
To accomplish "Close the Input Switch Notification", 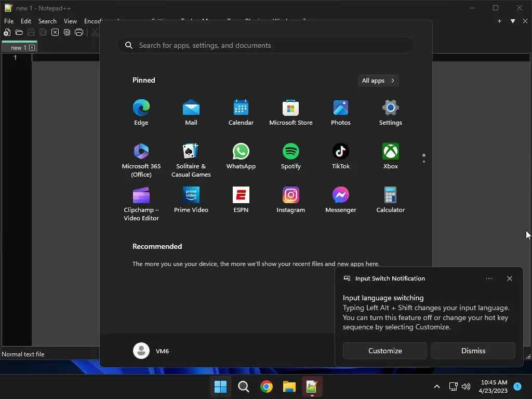I will pyautogui.click(x=510, y=278).
